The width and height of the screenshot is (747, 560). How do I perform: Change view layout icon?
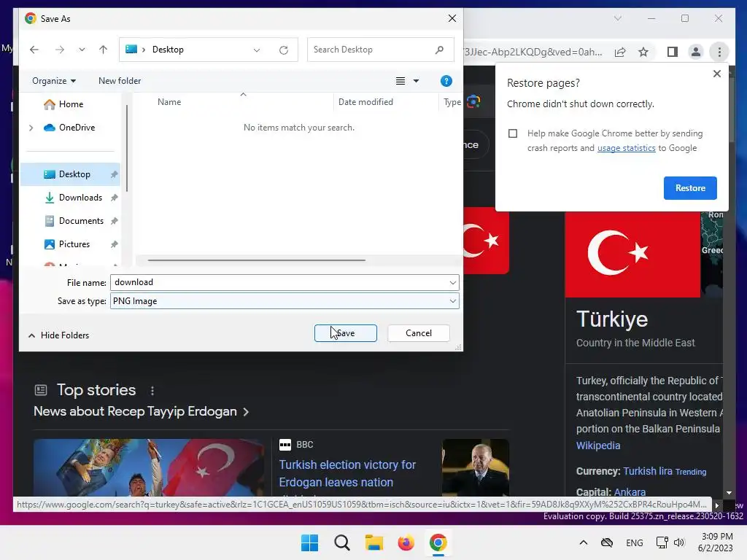point(400,81)
